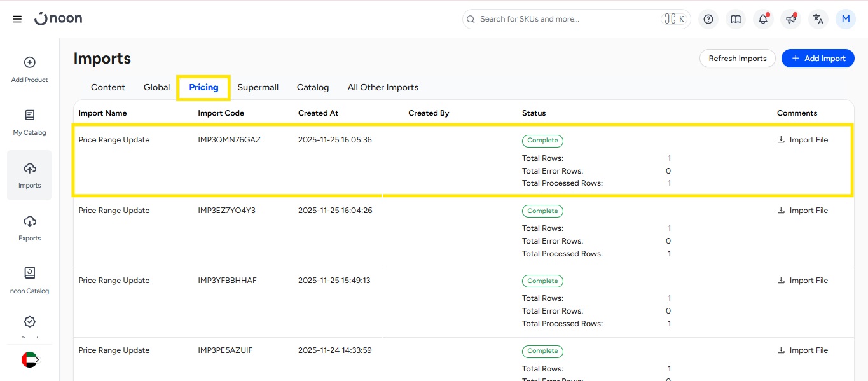Click the Refresh Imports button
The width and height of the screenshot is (868, 381).
click(737, 59)
